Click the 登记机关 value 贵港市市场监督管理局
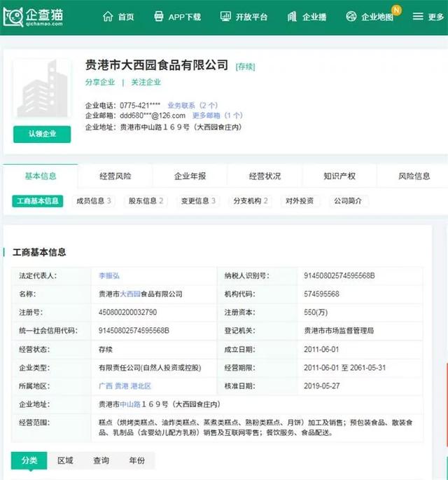 (339, 331)
